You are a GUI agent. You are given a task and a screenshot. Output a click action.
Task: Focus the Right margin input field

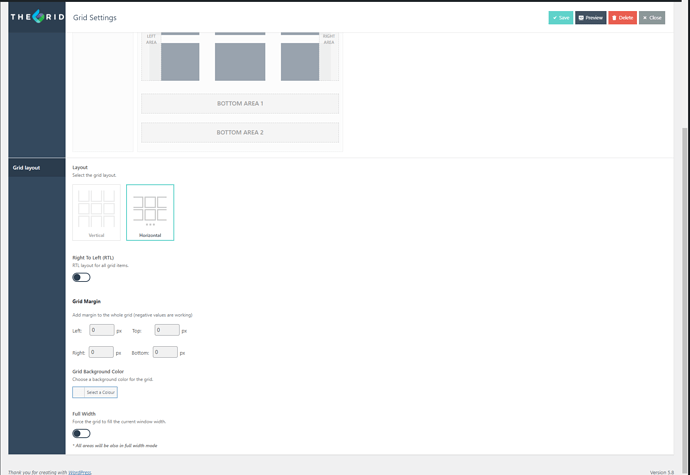[x=101, y=352]
